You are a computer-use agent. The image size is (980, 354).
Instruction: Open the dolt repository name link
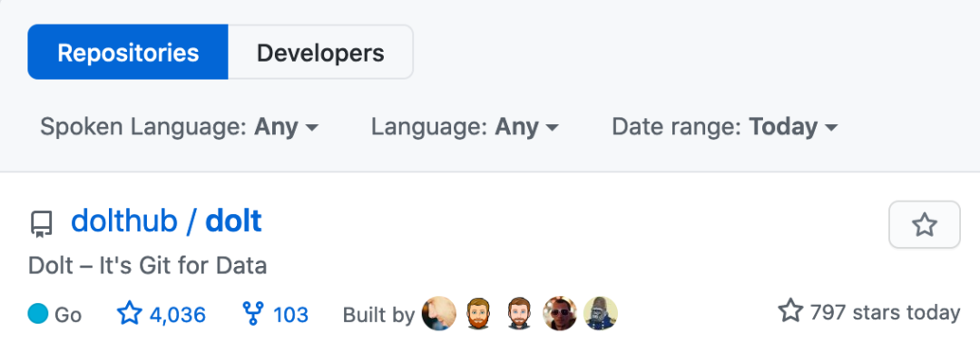click(x=234, y=221)
